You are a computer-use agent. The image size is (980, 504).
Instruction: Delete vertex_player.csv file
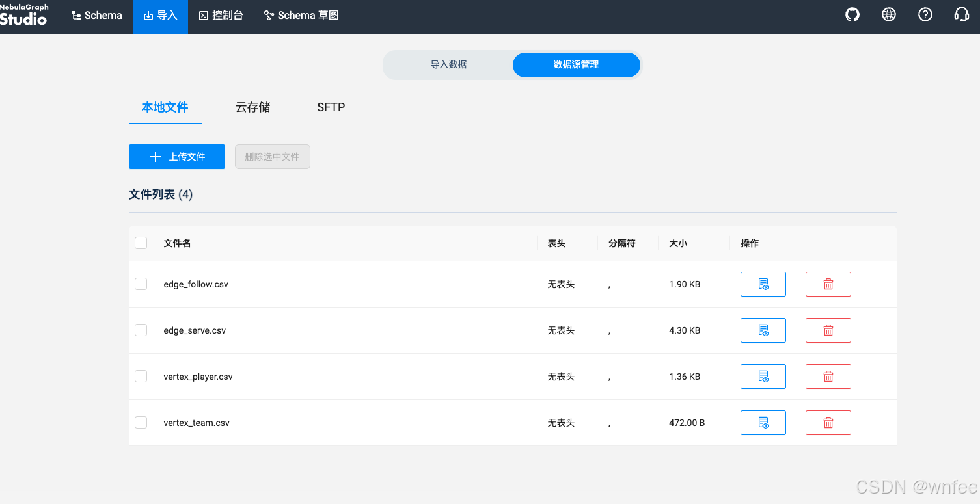[x=828, y=377]
